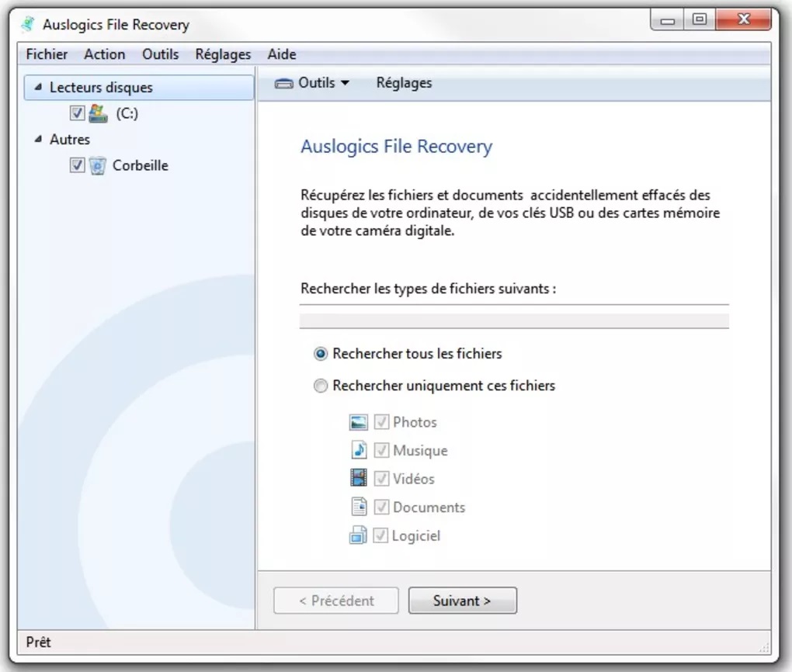Open the Outils toolbar dropdown
Image resolution: width=792 pixels, height=672 pixels.
313,83
